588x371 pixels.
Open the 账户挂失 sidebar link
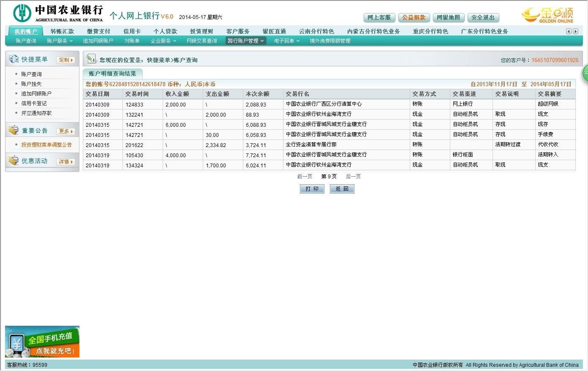click(31, 84)
